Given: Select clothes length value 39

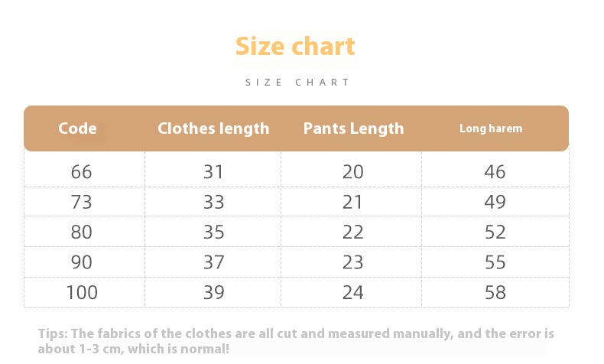Looking at the screenshot, I should 213,292.
